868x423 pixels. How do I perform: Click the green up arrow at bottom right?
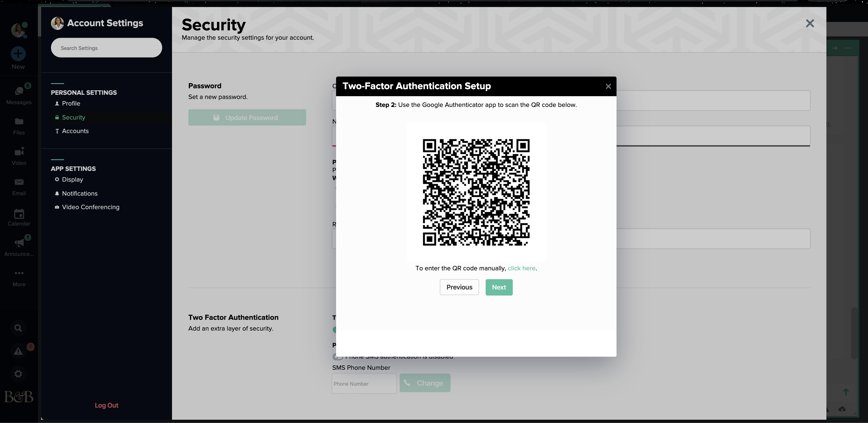[846, 392]
